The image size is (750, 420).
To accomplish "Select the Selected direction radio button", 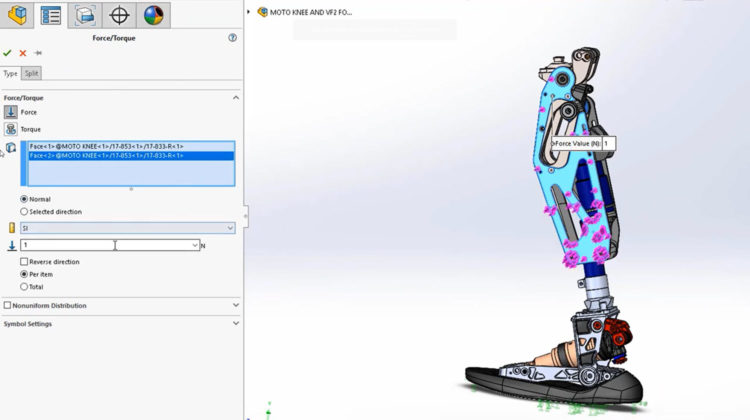I will pos(25,212).
